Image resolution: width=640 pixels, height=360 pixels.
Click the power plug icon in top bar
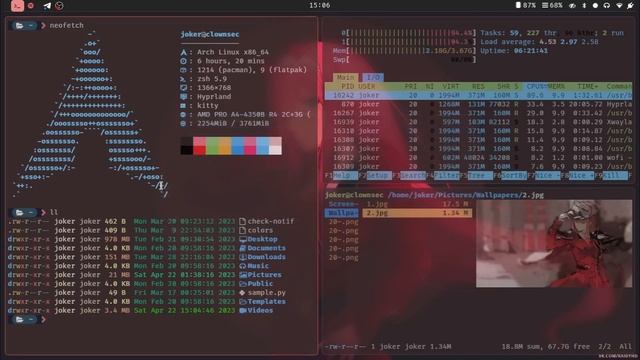631,5
